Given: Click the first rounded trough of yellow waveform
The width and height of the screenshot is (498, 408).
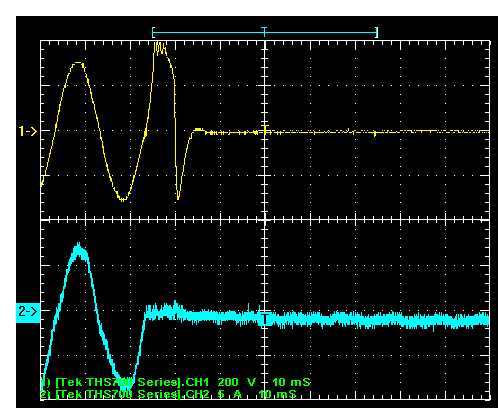Looking at the screenshot, I should coord(123,199).
